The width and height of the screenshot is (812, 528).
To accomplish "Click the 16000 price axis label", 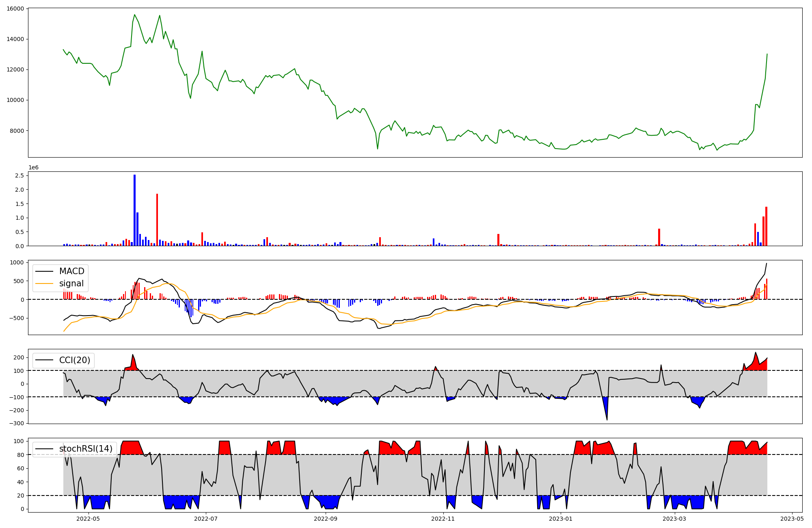I will point(15,9).
